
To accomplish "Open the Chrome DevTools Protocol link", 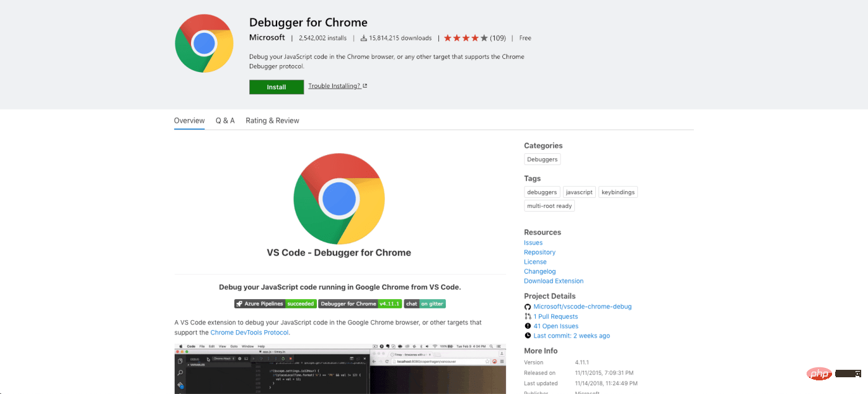I will [x=249, y=332].
